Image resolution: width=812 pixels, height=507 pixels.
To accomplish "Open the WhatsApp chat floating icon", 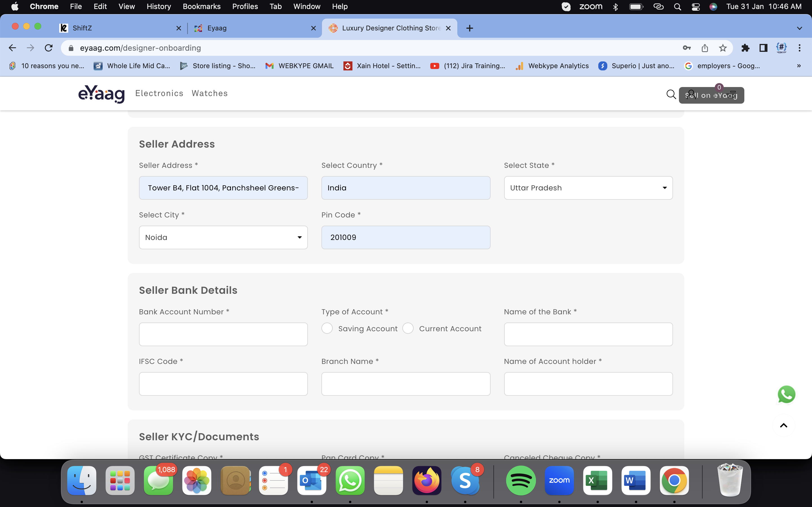I will pos(786,394).
